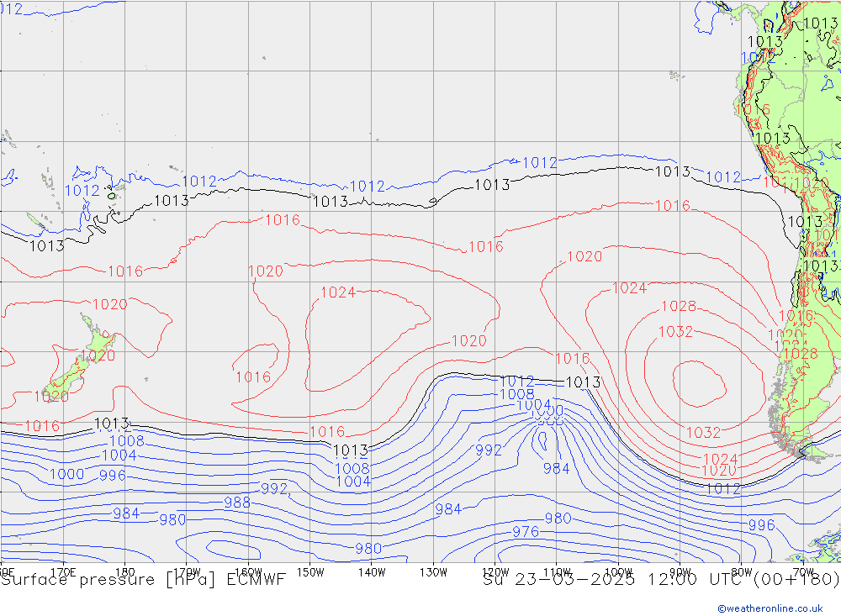
Task: Click the 992 isobar label near 120W
Action: 489,450
